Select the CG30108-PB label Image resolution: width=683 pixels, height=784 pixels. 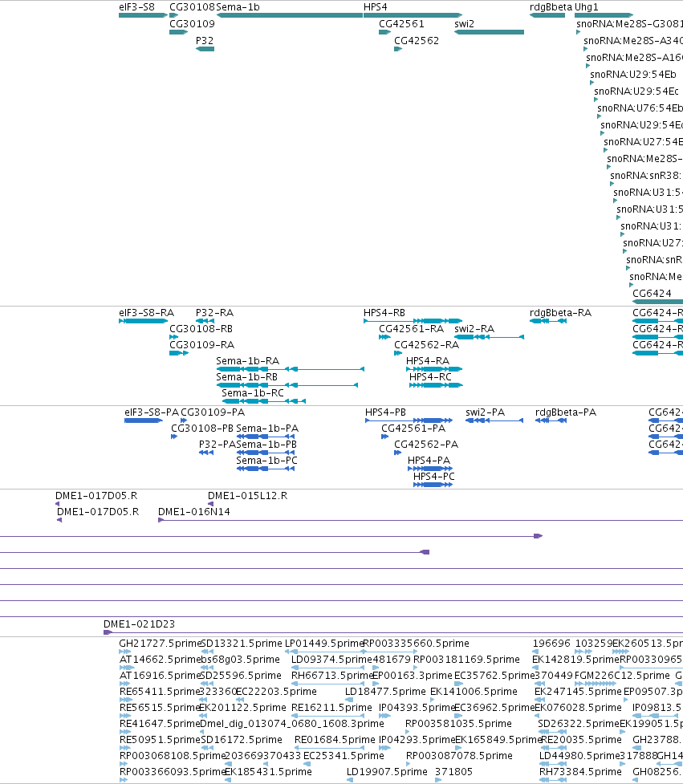pos(202,429)
